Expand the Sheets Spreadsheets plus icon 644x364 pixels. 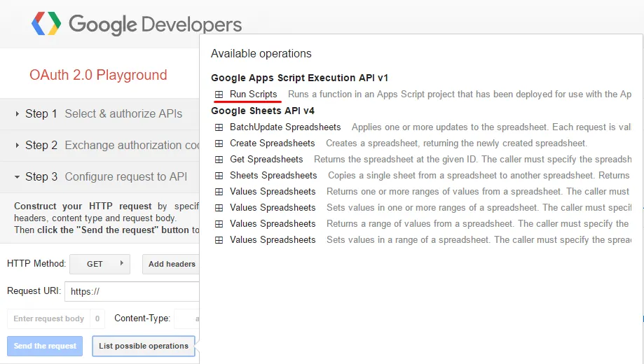pos(219,176)
